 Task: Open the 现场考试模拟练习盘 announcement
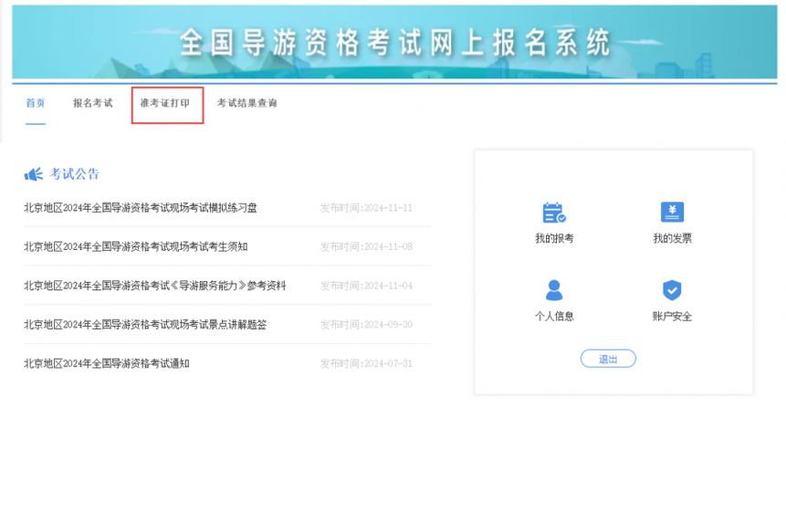pyautogui.click(x=141, y=208)
